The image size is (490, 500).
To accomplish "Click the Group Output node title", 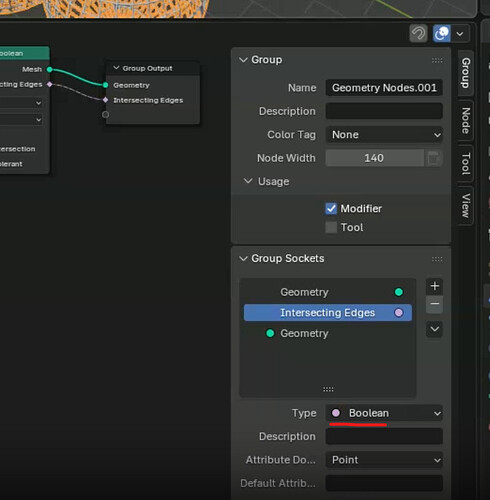I will pos(147,68).
